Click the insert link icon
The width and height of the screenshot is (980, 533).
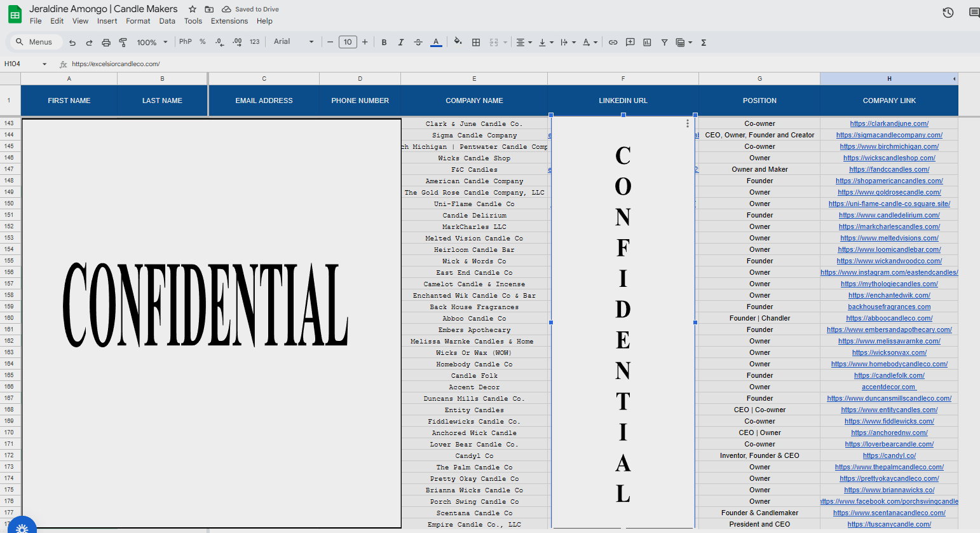pyautogui.click(x=613, y=43)
